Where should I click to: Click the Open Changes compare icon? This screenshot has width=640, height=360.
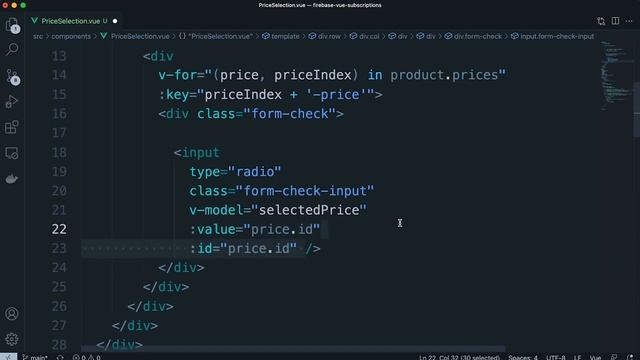(601, 21)
